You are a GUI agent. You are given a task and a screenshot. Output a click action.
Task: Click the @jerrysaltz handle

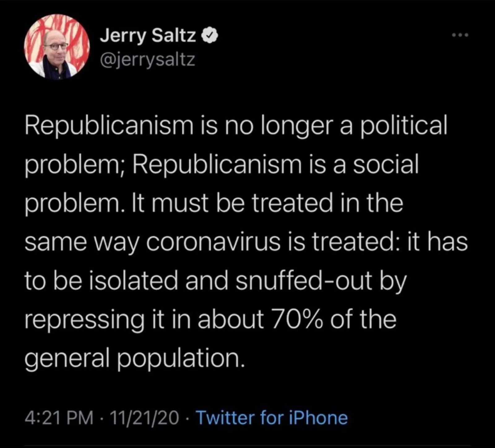pos(147,59)
